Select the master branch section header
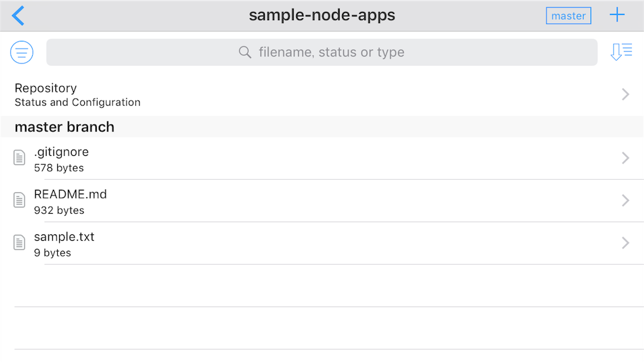 65,127
